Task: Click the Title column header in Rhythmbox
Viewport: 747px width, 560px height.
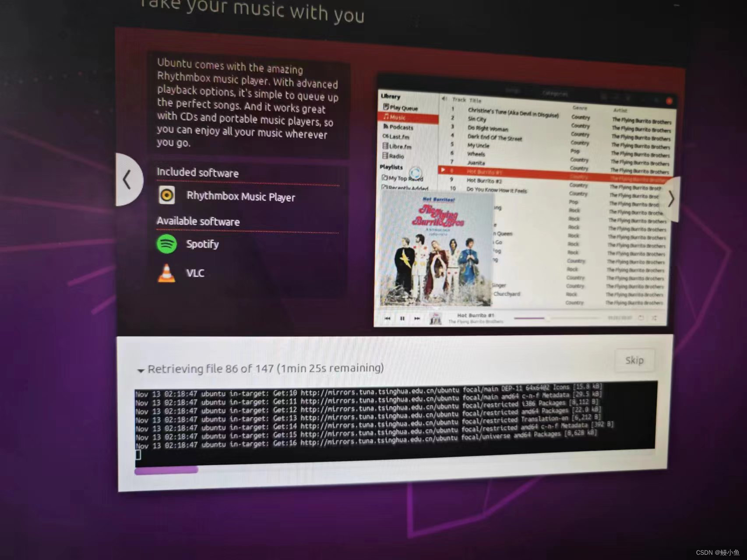Action: [476, 100]
